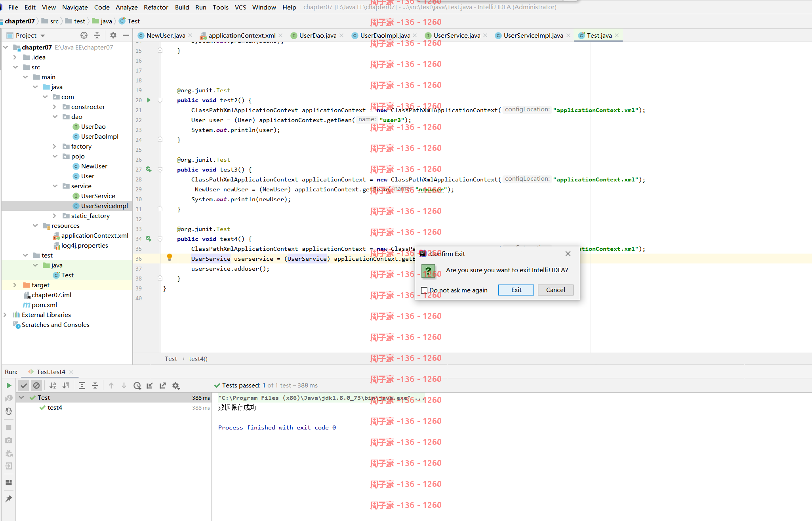Expand the factory package
This screenshot has height=521, width=812.
[55, 146]
